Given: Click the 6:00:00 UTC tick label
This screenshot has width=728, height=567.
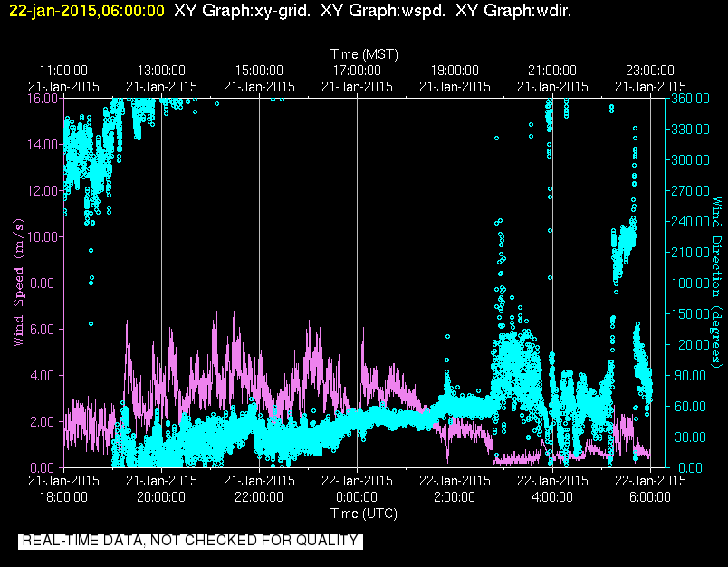Looking at the screenshot, I should click(x=650, y=497).
